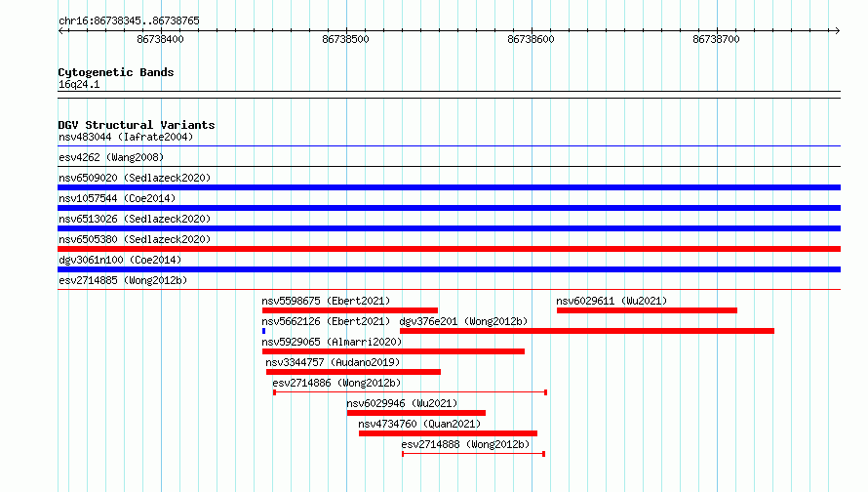Open variant nsv3344757 (Audano2019) label

click(x=333, y=362)
